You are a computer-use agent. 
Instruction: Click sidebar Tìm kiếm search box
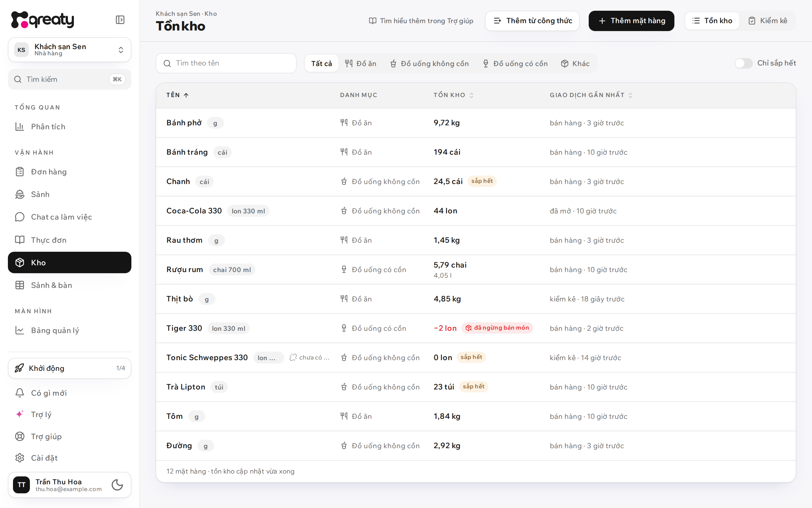point(69,79)
